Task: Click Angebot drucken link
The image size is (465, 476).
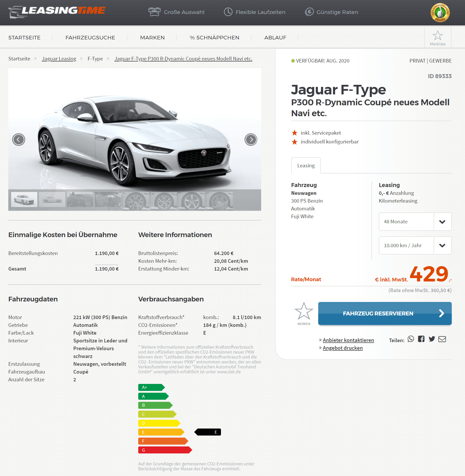Action: [343, 348]
